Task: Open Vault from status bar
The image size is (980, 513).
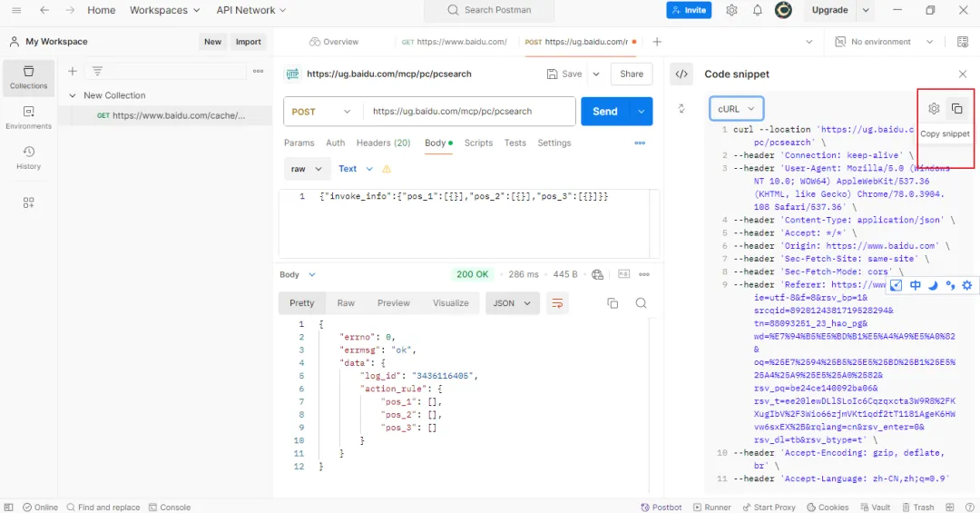Action: (875, 508)
